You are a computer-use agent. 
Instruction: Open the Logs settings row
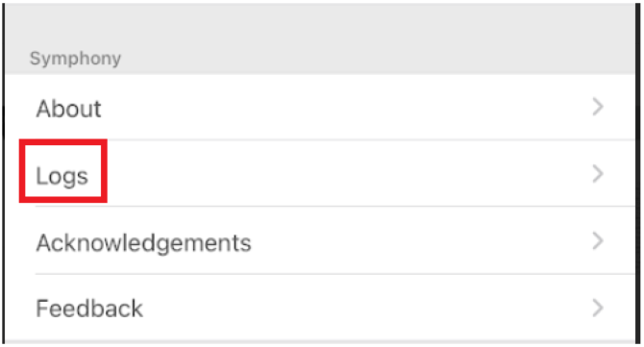pyautogui.click(x=320, y=173)
